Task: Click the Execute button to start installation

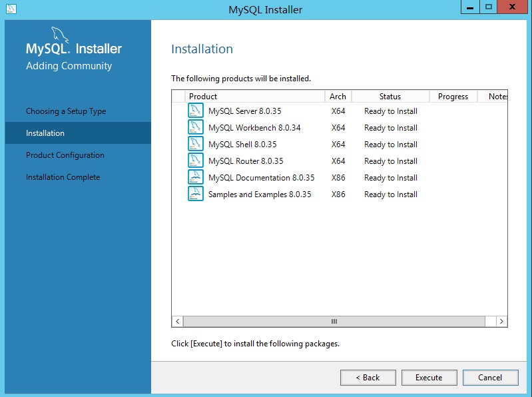Action: pos(429,378)
